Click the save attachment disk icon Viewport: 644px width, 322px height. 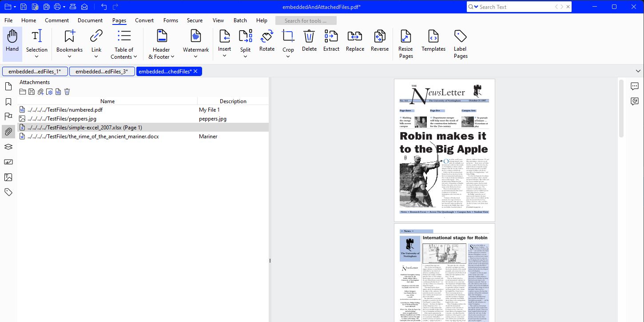[x=31, y=92]
